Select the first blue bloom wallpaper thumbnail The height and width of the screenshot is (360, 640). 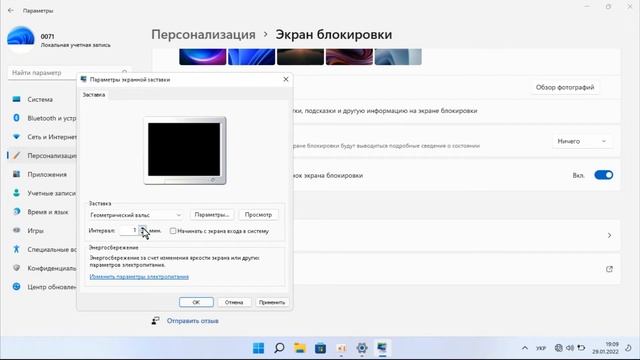point(202,57)
